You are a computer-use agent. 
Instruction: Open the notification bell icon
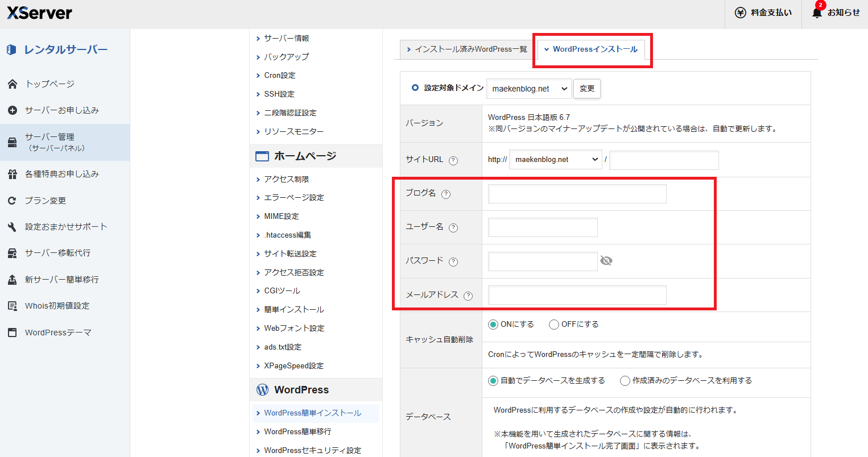point(817,13)
